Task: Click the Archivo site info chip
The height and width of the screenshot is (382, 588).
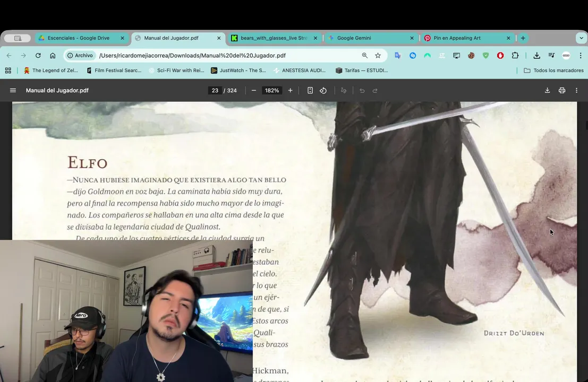Action: tap(80, 55)
